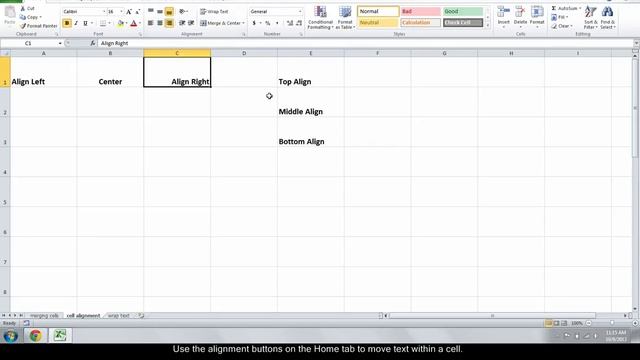Activate the Format Painter brush
This screenshot has width=640, height=360.
coord(23,26)
